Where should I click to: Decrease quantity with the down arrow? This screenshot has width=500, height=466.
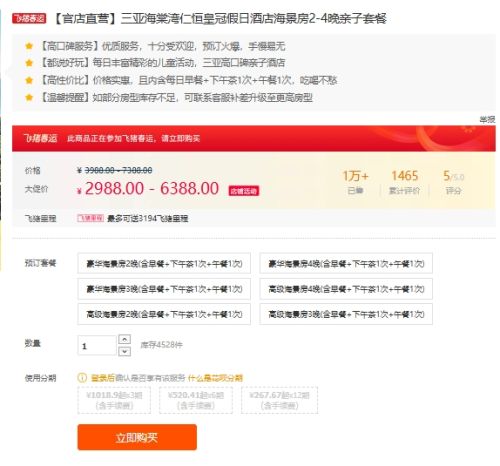pos(124,351)
